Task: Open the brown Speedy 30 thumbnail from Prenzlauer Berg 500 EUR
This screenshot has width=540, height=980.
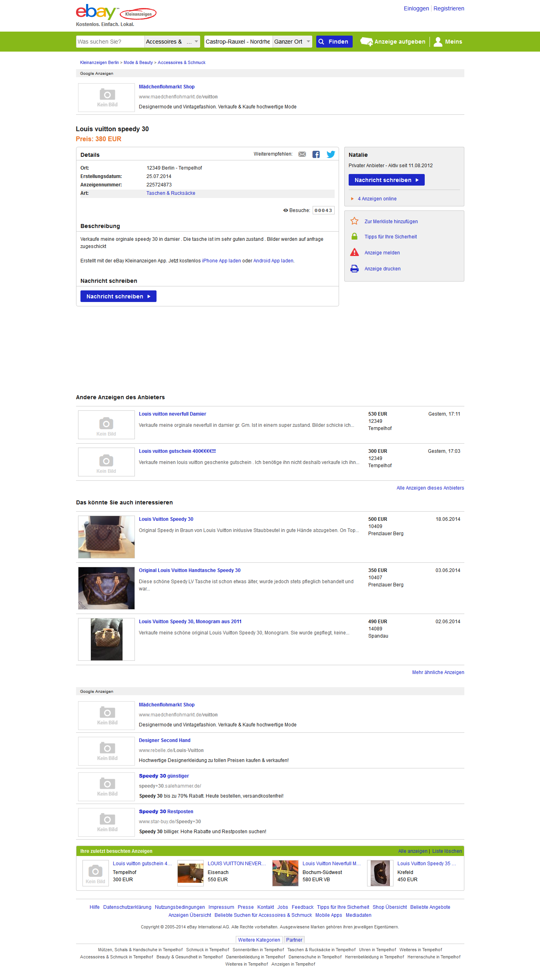Action: pyautogui.click(x=106, y=537)
